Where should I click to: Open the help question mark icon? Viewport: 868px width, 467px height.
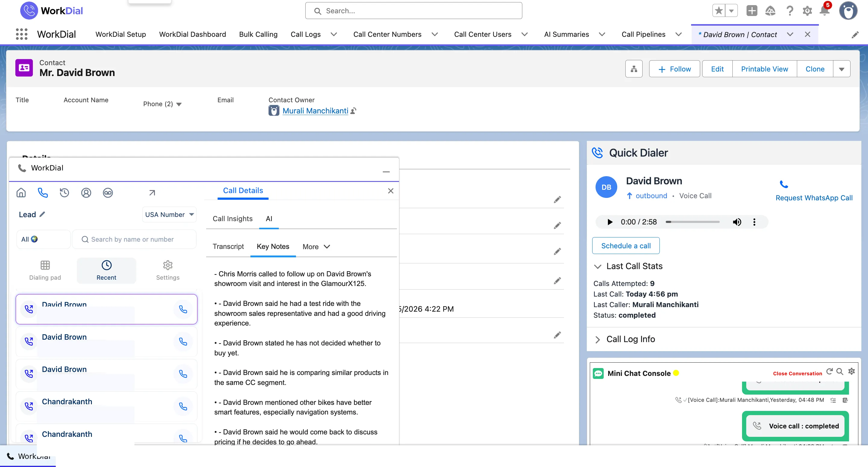coord(790,11)
